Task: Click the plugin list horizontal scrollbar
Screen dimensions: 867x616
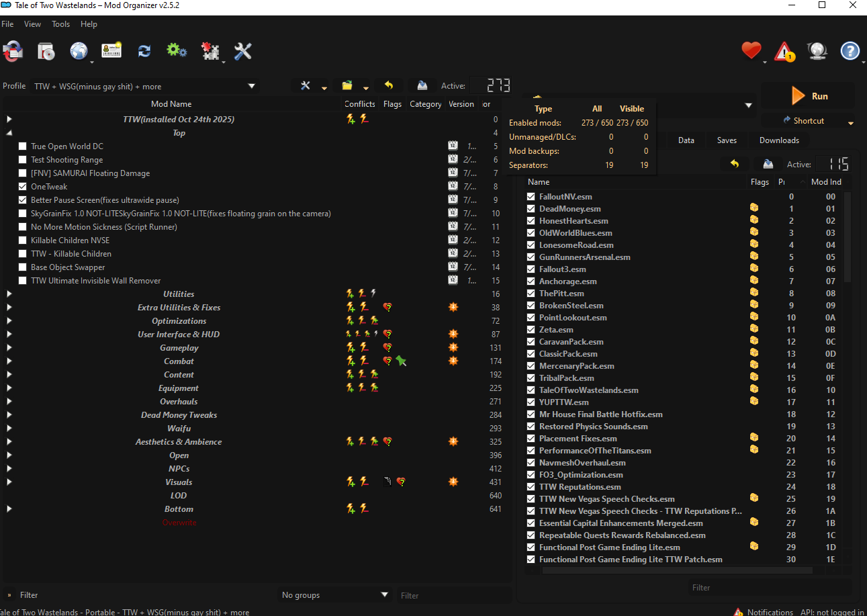Action: point(677,570)
